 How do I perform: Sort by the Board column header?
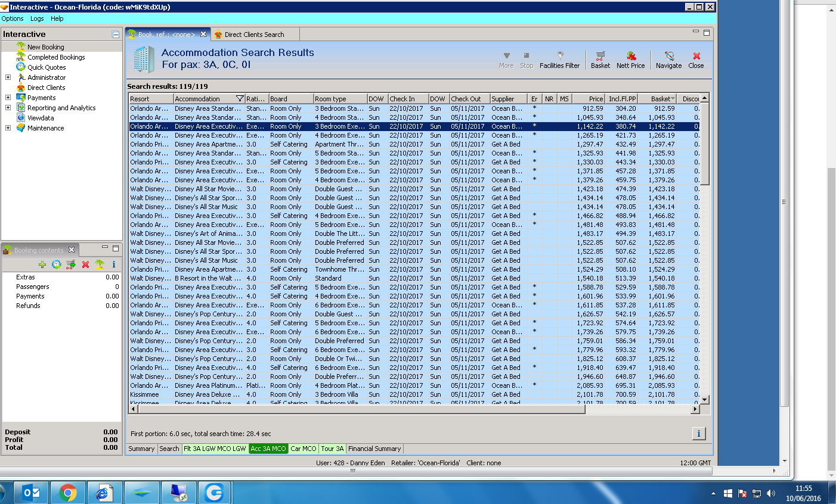tap(291, 99)
